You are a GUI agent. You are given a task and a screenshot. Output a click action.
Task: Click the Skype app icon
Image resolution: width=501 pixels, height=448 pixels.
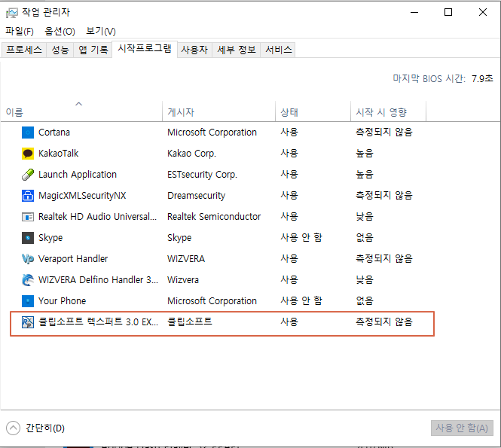click(28, 238)
